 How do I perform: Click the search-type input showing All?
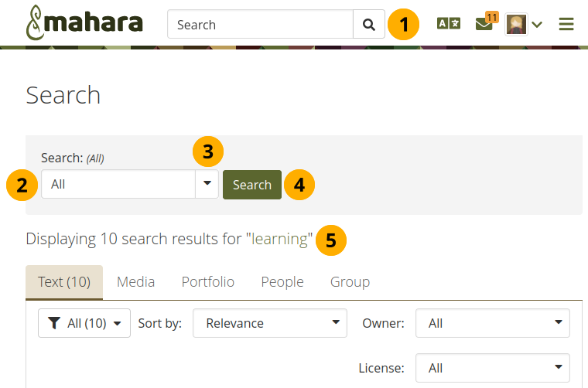tap(118, 185)
